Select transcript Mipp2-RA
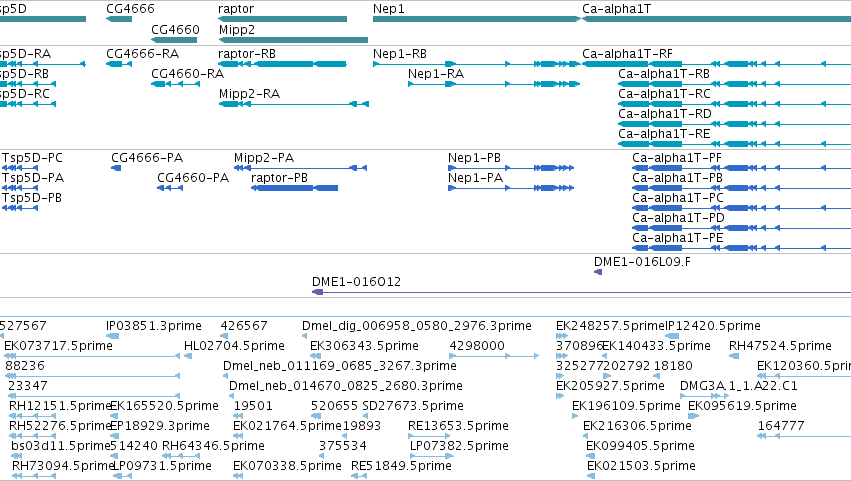 [250, 94]
